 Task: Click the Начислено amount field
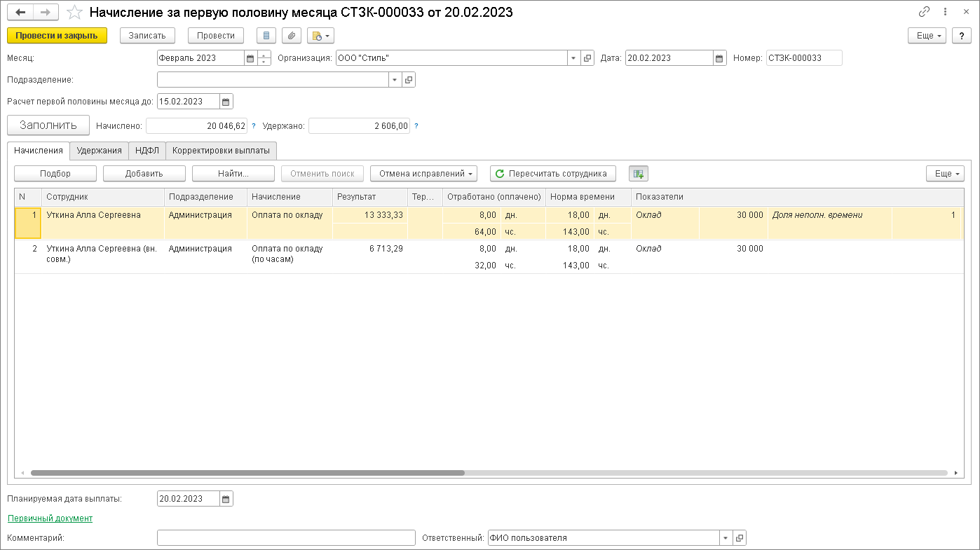point(196,126)
